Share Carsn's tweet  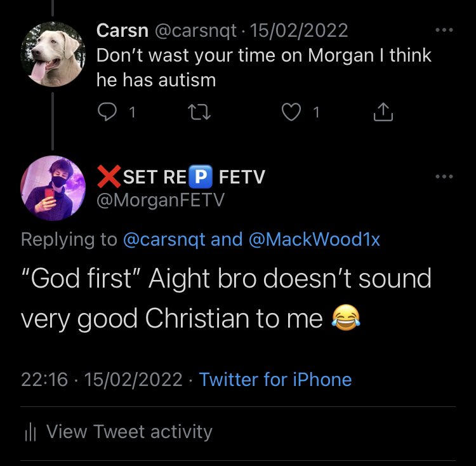click(382, 112)
